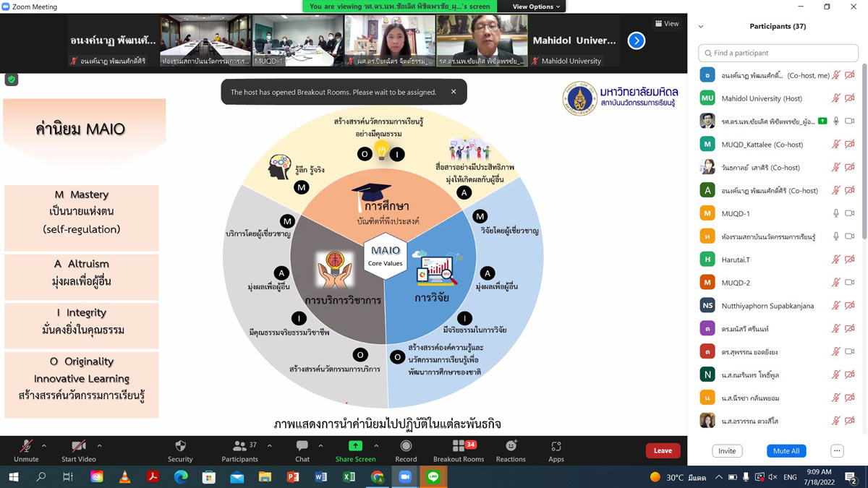Screen dimensions: 868x488
Task: Open the View layout menu
Action: click(x=667, y=24)
